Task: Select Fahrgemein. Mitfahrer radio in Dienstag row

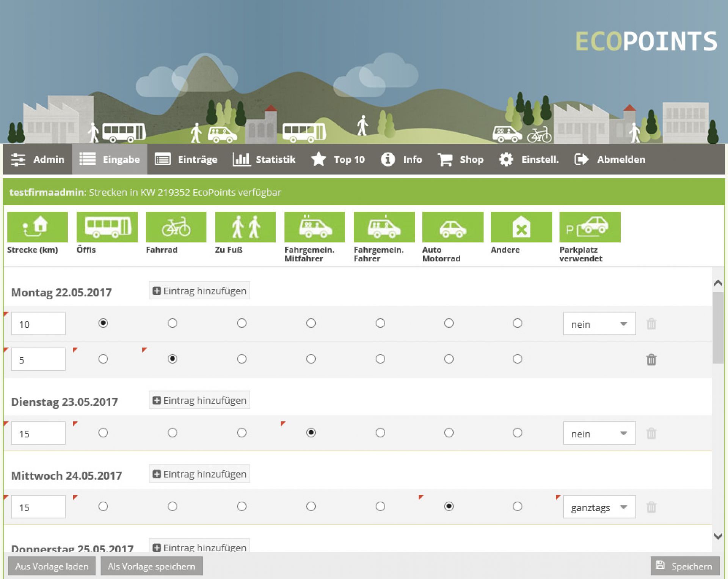Action: pos(311,433)
